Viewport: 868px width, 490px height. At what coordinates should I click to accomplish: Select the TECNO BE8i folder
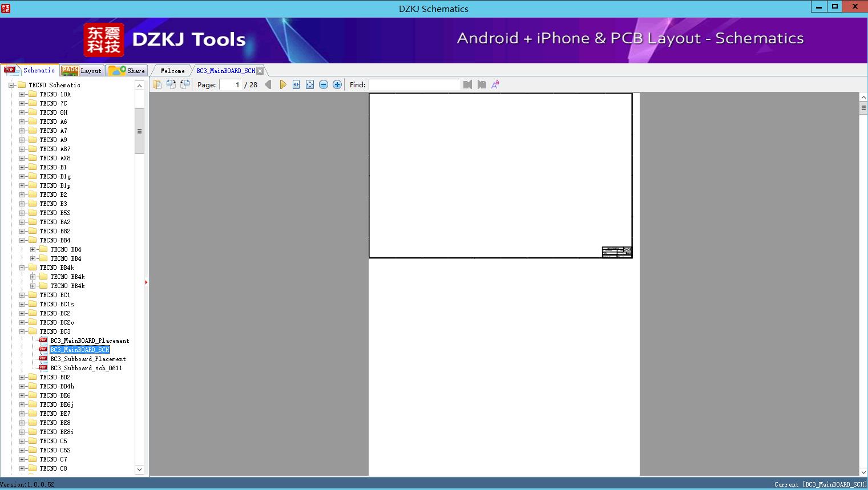(56, 432)
